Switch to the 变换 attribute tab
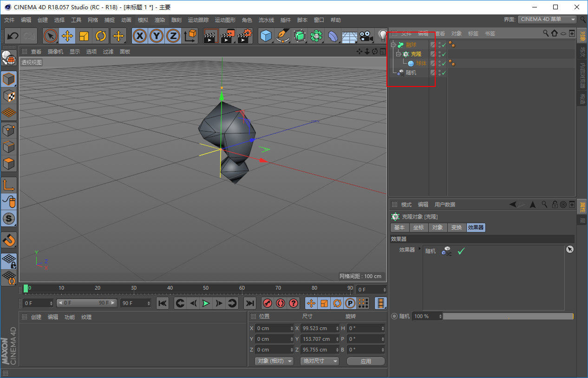 coord(457,227)
